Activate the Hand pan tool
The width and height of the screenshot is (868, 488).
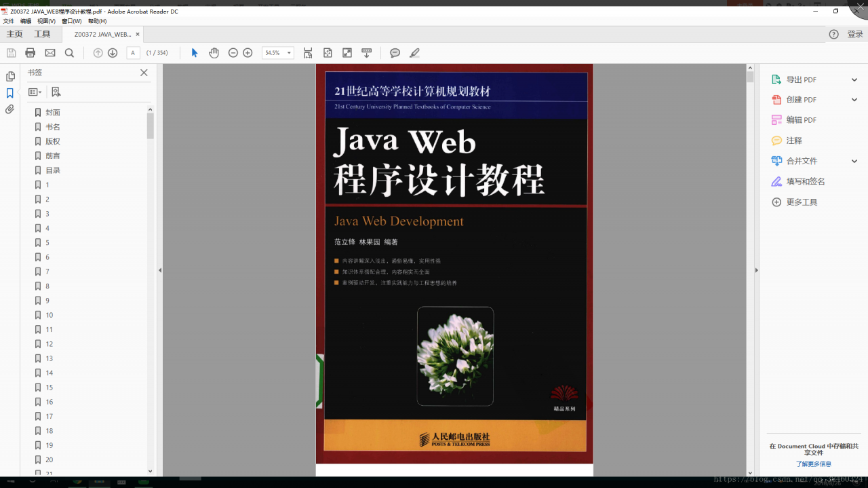pyautogui.click(x=214, y=53)
